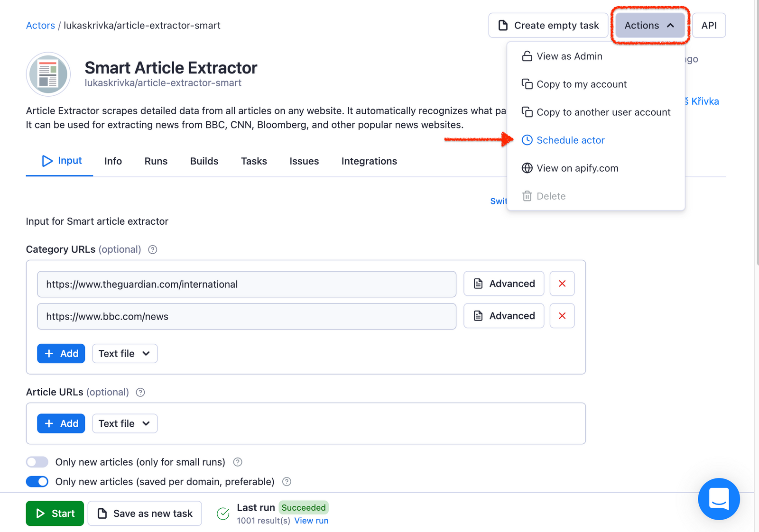
Task: Click the View run link
Action: pyautogui.click(x=311, y=520)
